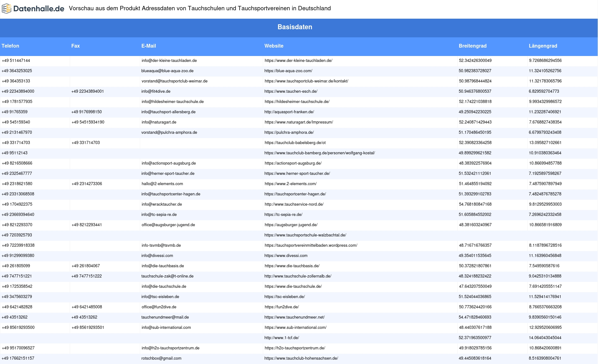This screenshot has width=598, height=364.
Task: Select fax number +49 85619293501
Action: click(88, 328)
